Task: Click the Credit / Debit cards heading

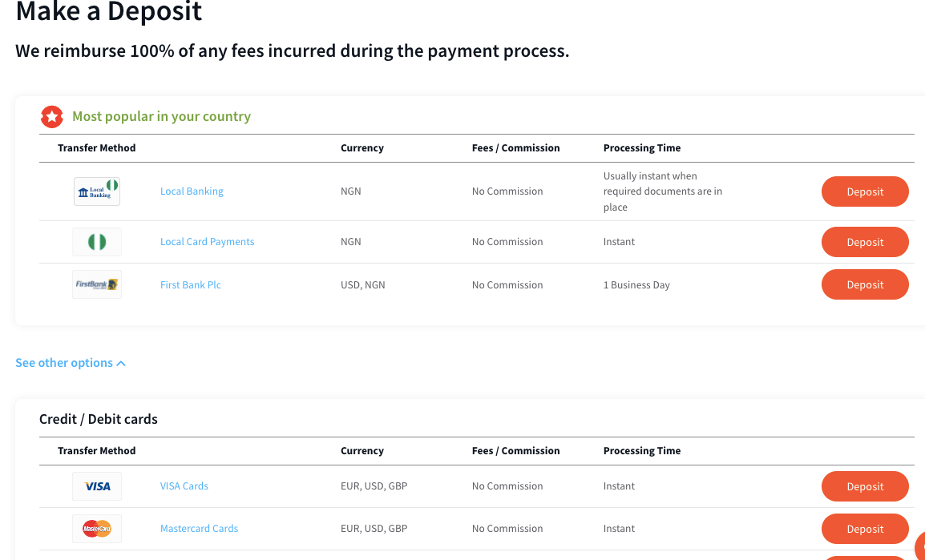Action: (99, 419)
